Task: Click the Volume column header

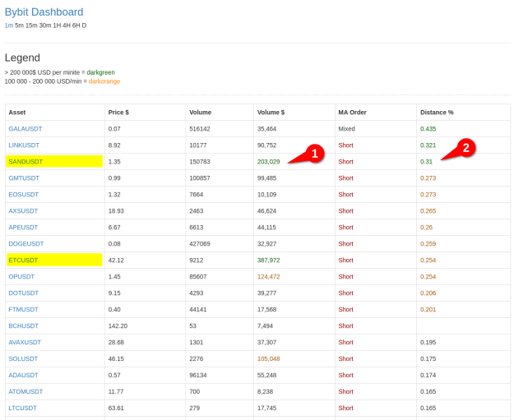Action: click(201, 113)
